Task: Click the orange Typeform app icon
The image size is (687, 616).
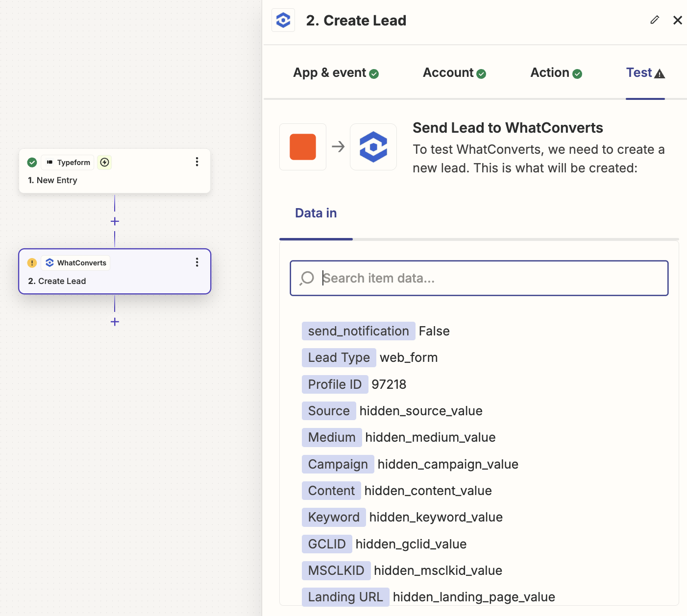Action: 303,147
